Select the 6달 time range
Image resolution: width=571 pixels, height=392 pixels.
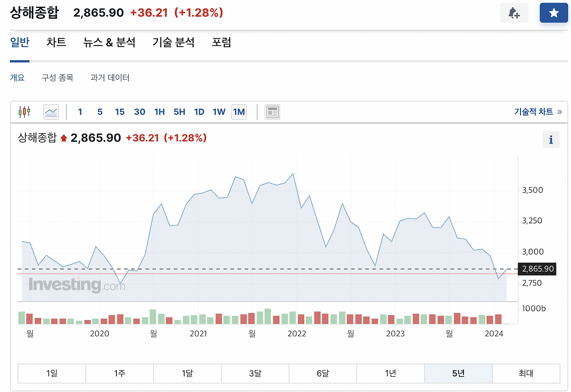pyautogui.click(x=323, y=373)
